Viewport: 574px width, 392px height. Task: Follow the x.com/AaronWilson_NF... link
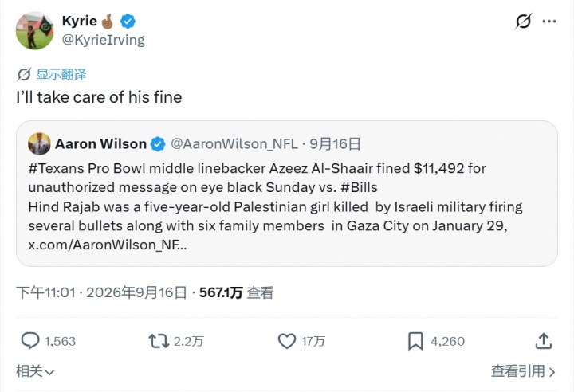tap(108, 245)
